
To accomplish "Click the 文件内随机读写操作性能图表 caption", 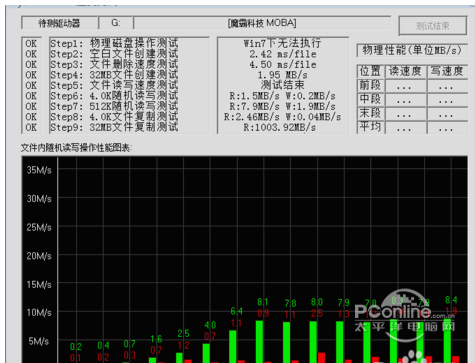I will coord(76,147).
